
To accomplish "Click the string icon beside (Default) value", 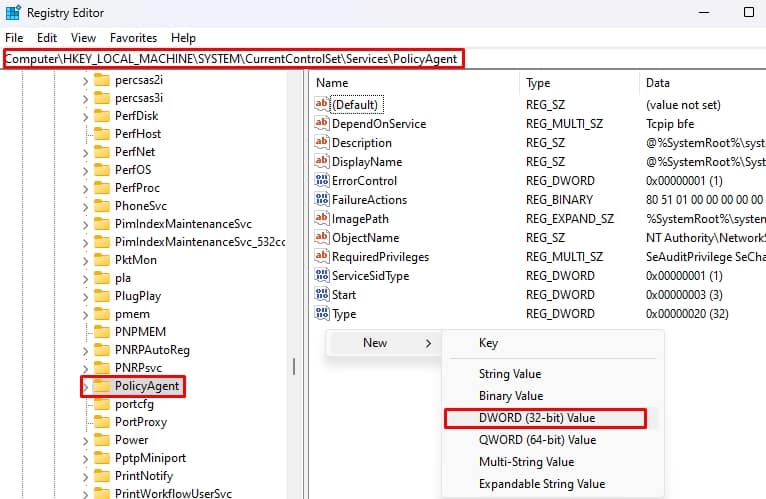I will click(x=321, y=104).
